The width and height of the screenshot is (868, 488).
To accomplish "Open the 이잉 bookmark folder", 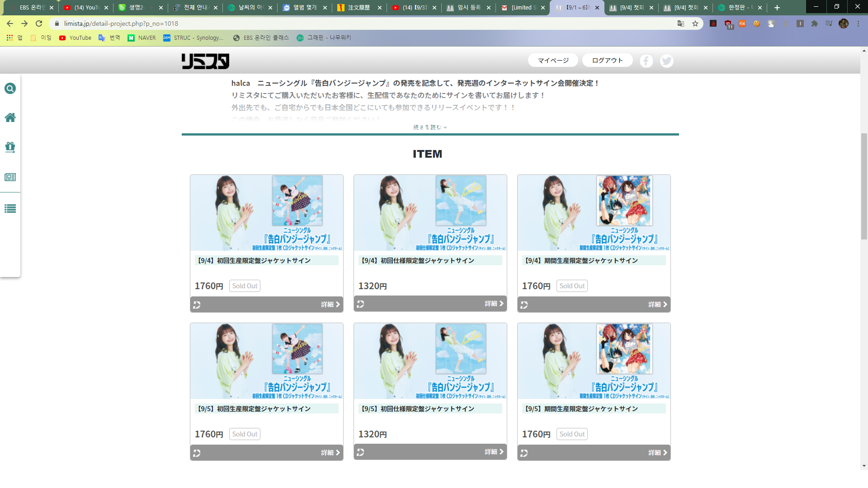I will coord(41,38).
